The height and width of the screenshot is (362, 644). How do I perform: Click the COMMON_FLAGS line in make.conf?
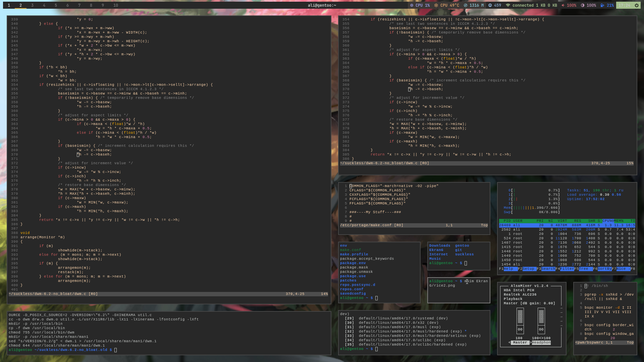point(394,186)
